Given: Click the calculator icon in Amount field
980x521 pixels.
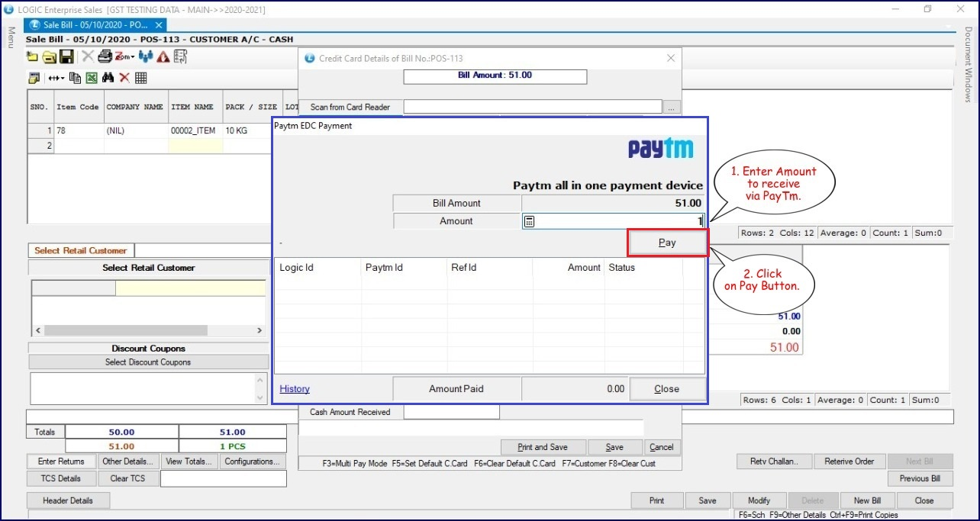Looking at the screenshot, I should click(530, 221).
